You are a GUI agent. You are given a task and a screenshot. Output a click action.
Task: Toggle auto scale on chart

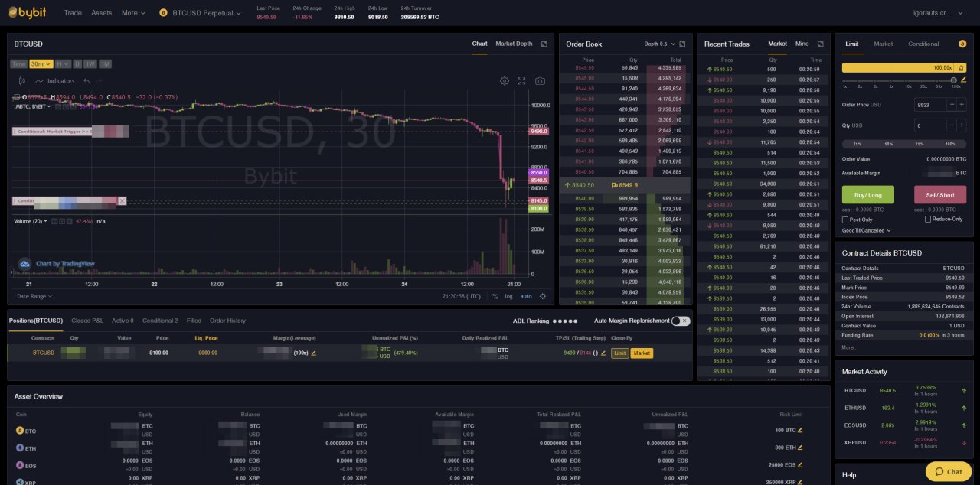click(x=526, y=296)
